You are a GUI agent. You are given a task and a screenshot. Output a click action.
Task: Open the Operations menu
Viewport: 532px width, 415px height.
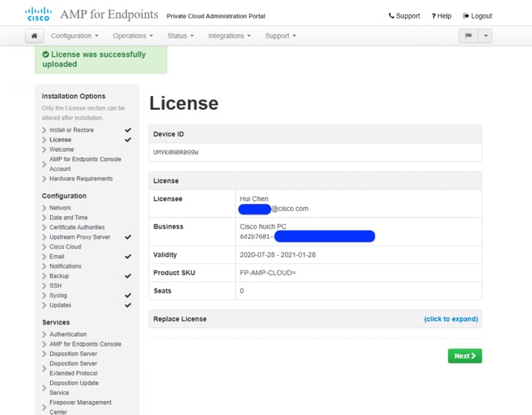tap(133, 36)
